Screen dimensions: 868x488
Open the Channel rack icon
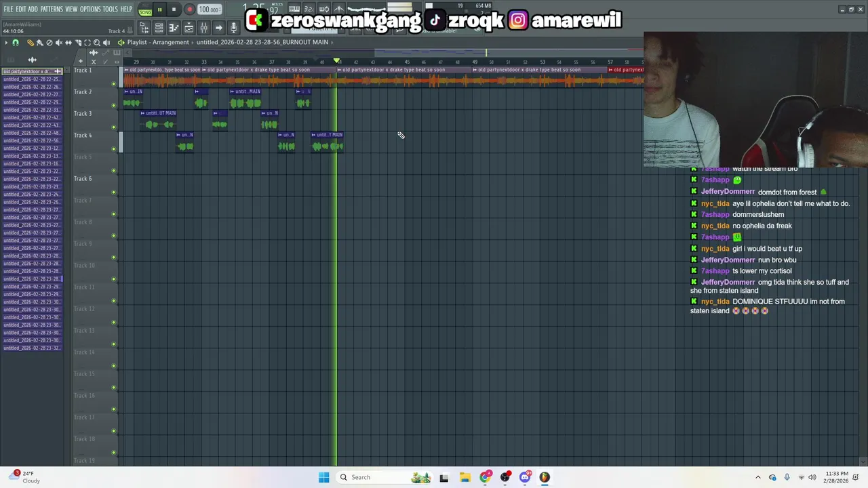[x=159, y=28]
